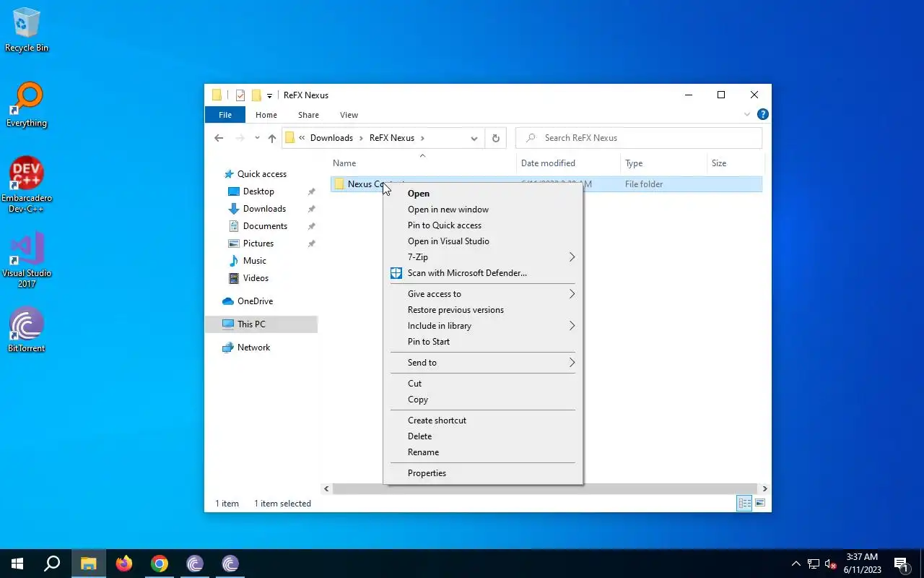The height and width of the screenshot is (578, 924).
Task: Click File Explorer taskbar icon
Action: click(88, 564)
